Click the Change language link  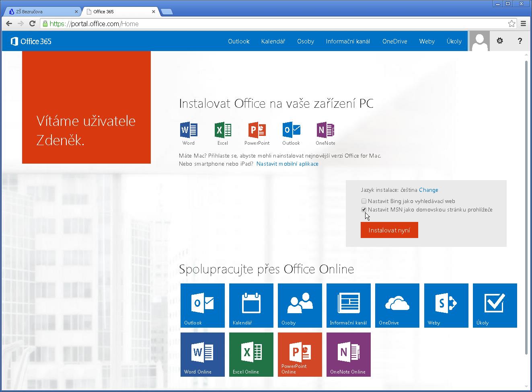pyautogui.click(x=429, y=190)
